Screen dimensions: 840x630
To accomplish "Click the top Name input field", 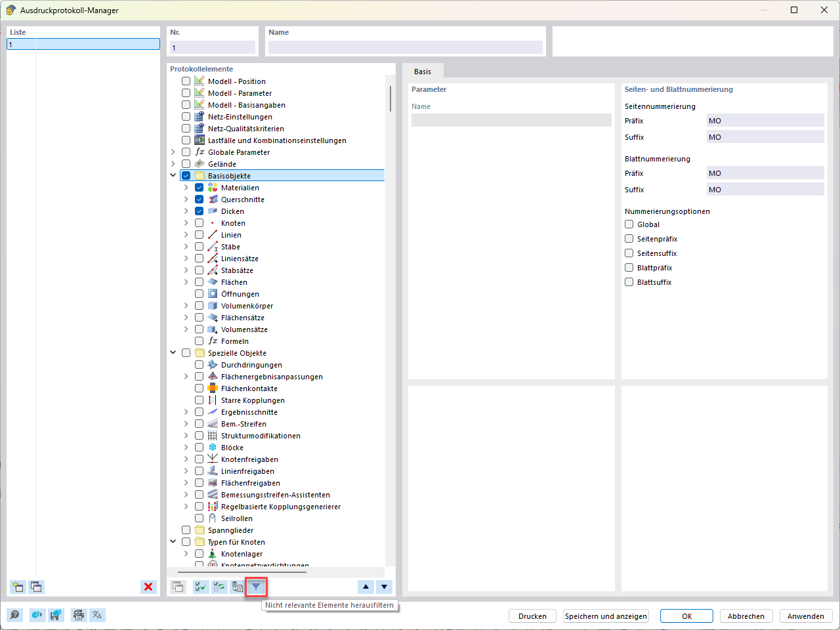I will point(406,47).
